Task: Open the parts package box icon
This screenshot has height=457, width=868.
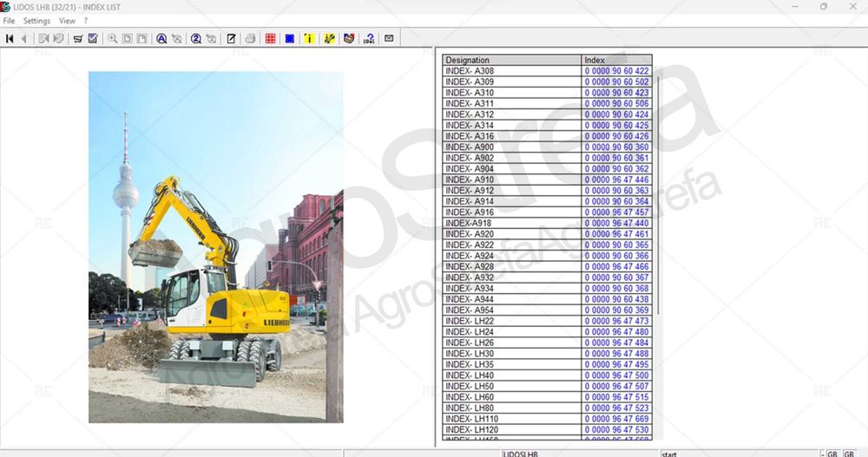Action: click(x=349, y=38)
